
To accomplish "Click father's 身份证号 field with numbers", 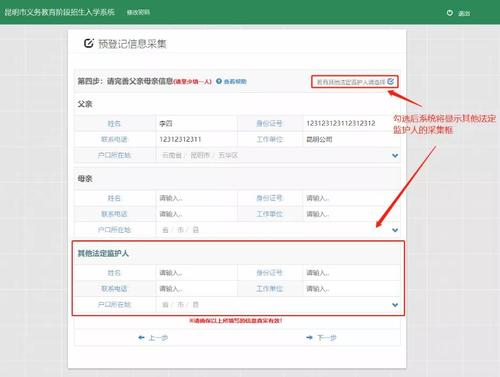I will tap(352, 123).
